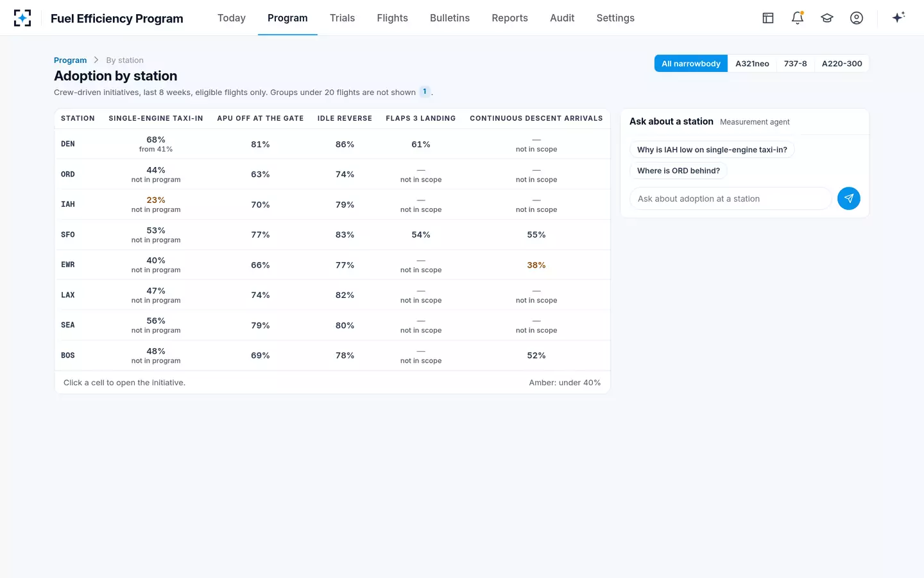Follow the Program breadcrumb link
The width and height of the screenshot is (924, 578).
[70, 60]
